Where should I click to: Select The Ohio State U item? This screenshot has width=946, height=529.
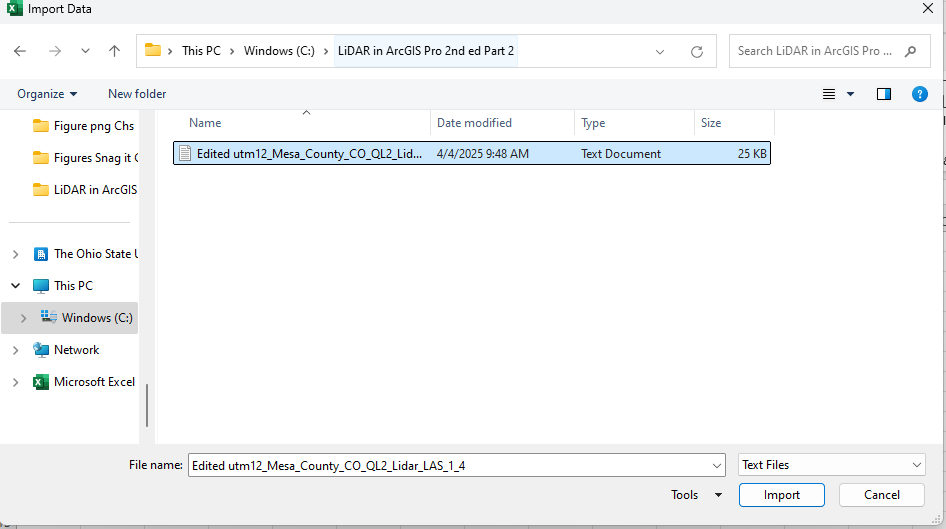tap(86, 254)
